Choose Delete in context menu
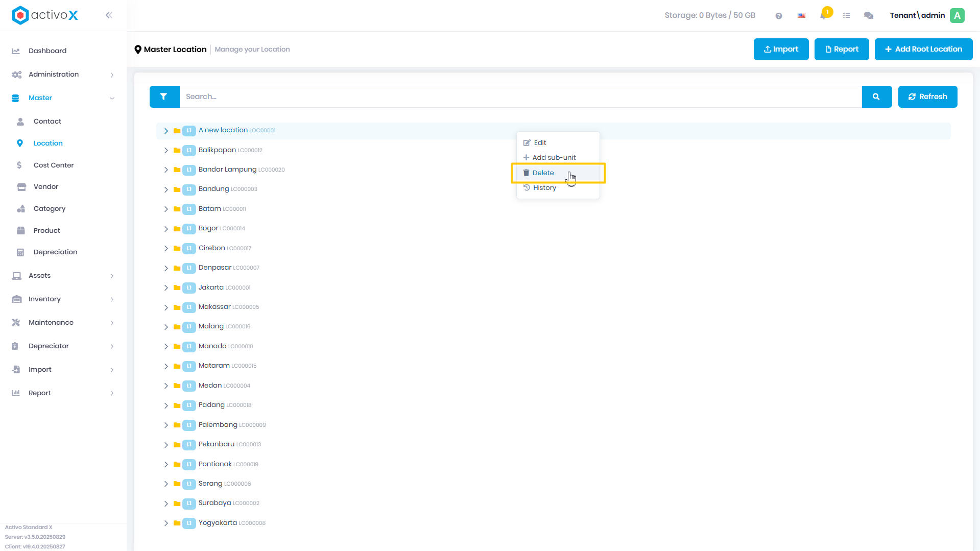This screenshot has width=980, height=551. click(558, 173)
